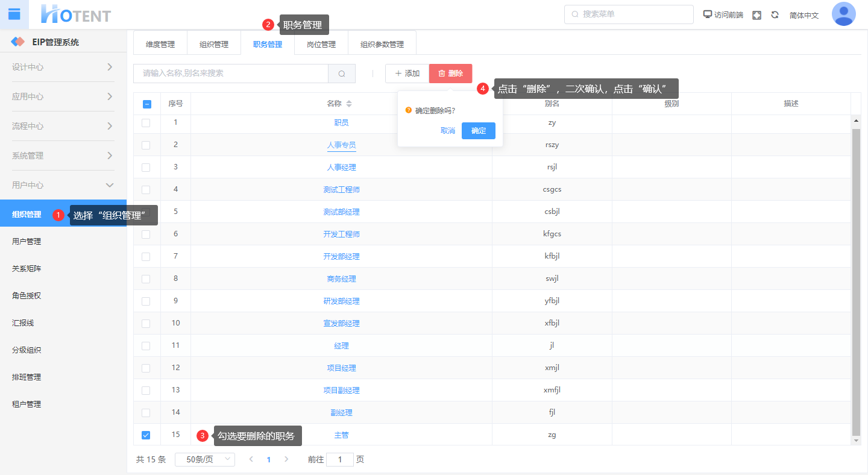Image resolution: width=868 pixels, height=475 pixels.
Task: Collapse the 用户中心 sidebar section
Action: pos(109,185)
